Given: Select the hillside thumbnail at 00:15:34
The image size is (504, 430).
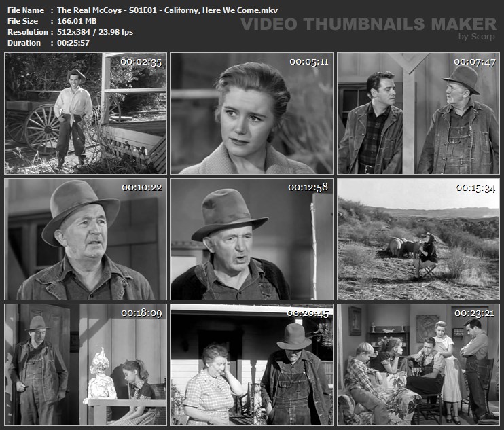Looking at the screenshot, I should [x=418, y=239].
